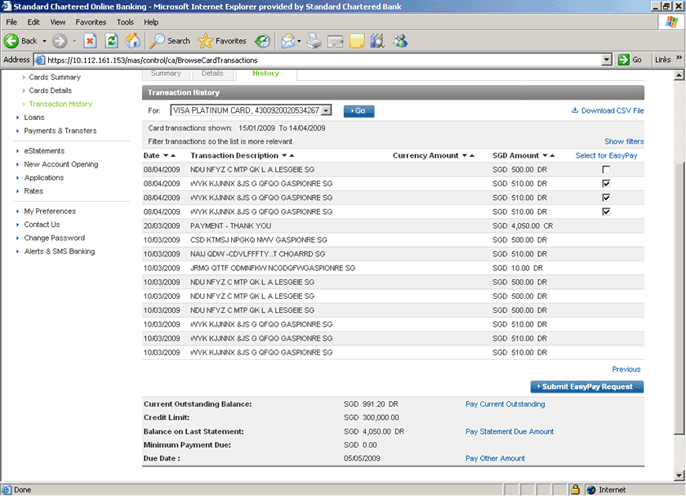This screenshot has height=496, width=686.
Task: Click the Show filters link
Action: 624,141
